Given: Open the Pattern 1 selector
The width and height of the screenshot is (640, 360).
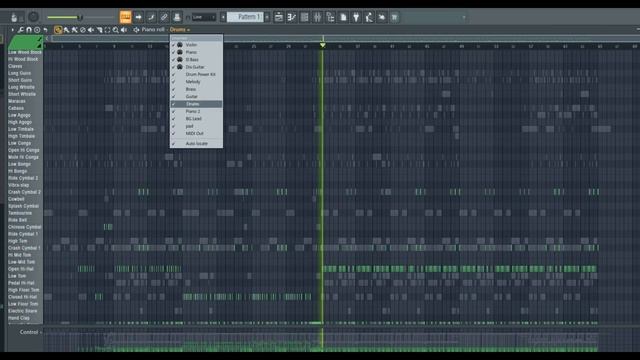Looking at the screenshot, I should click(245, 17).
